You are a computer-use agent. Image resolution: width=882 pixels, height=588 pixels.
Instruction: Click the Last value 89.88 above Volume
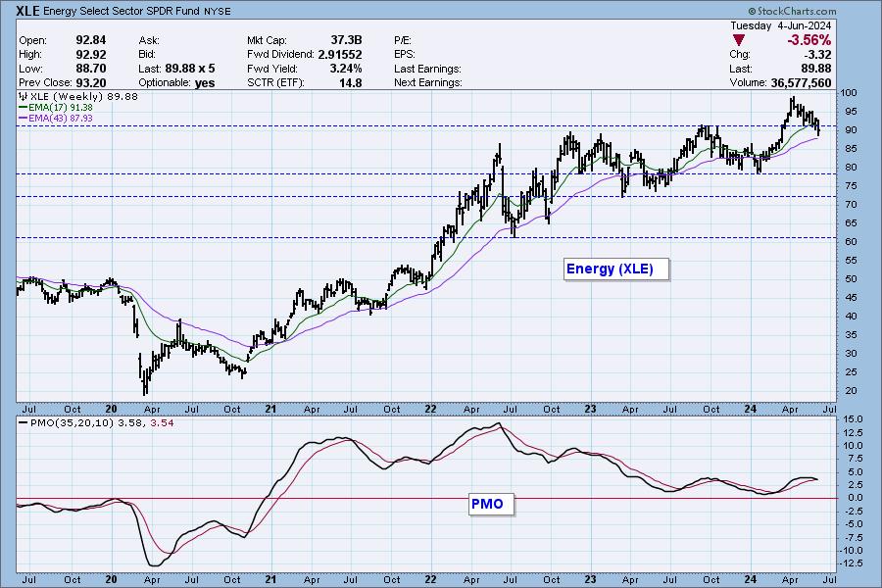816,69
